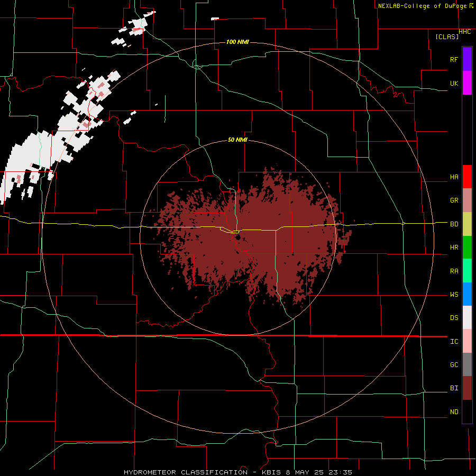
Task: Click the GC gray legend swatch
Action: pos(467,364)
